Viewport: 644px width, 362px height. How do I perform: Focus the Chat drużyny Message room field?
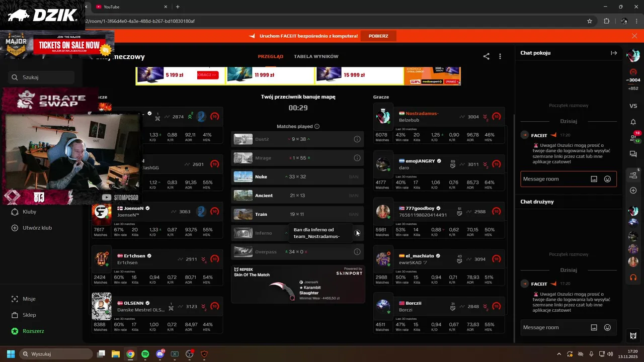[568, 327]
